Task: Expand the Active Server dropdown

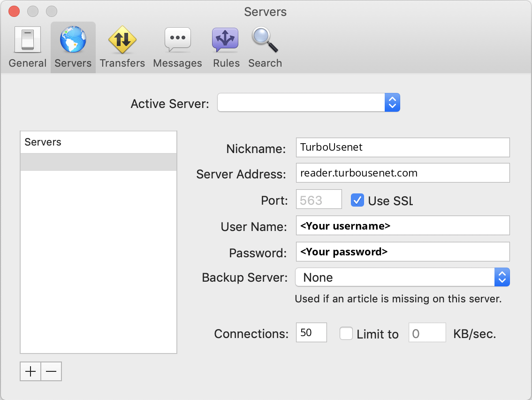Action: click(308, 103)
